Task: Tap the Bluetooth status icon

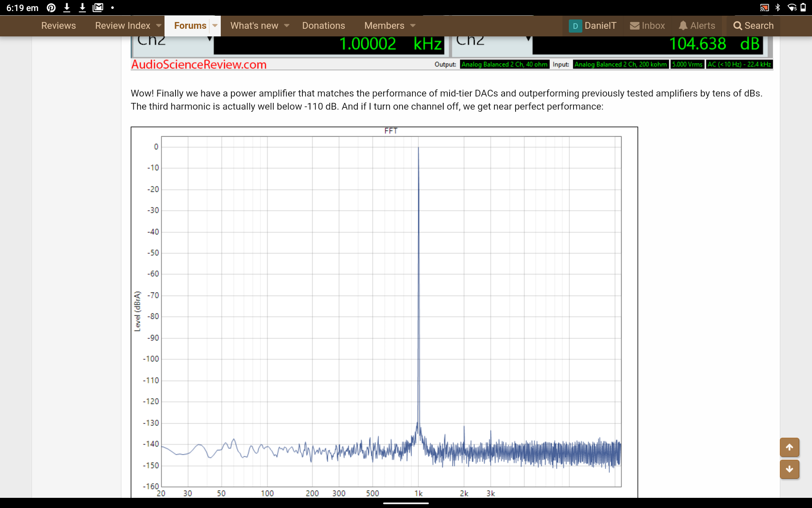Action: (x=777, y=8)
